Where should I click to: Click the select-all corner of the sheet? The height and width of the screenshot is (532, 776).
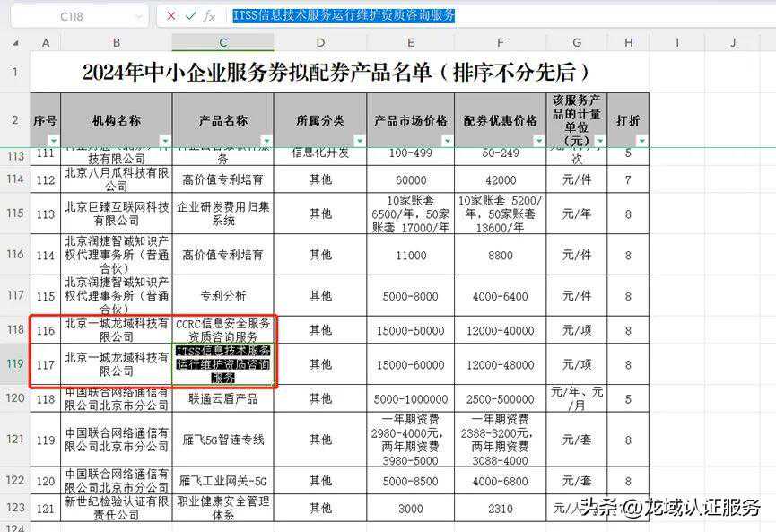14,43
